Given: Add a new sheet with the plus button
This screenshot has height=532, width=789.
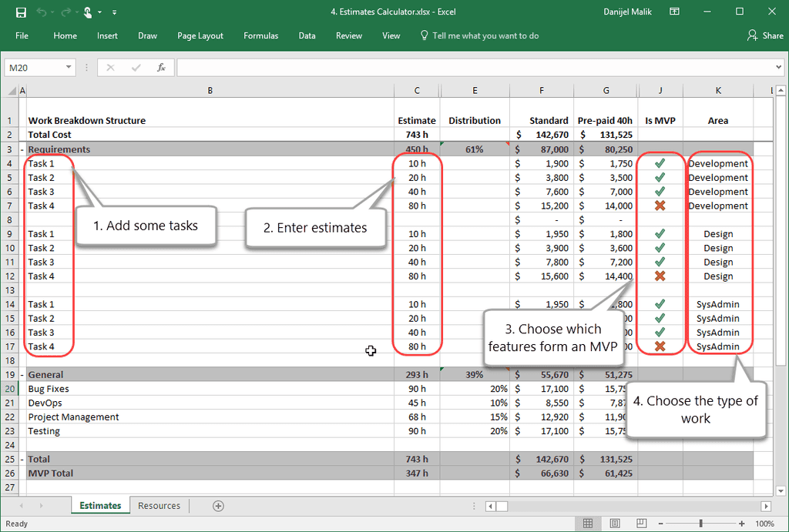Looking at the screenshot, I should pyautogui.click(x=218, y=505).
